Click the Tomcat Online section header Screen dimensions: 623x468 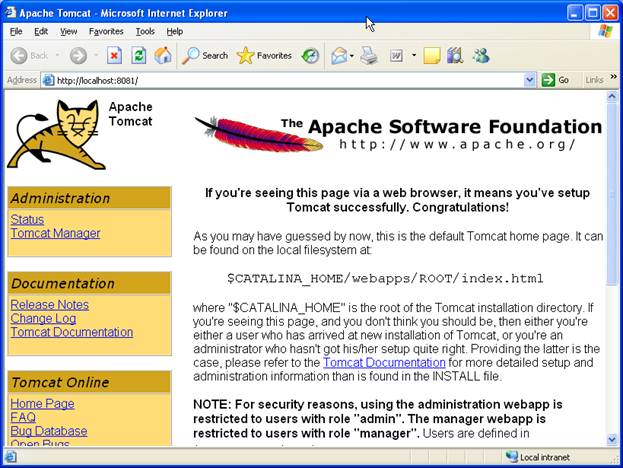coord(89,382)
